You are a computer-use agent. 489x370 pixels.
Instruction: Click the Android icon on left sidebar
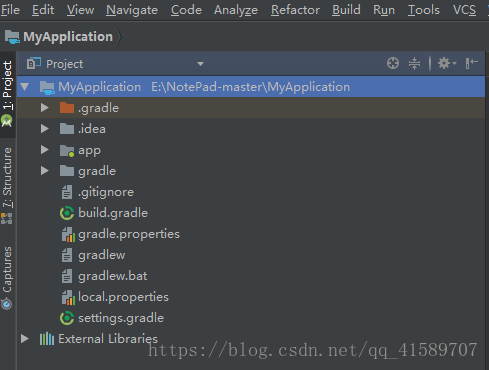7,121
